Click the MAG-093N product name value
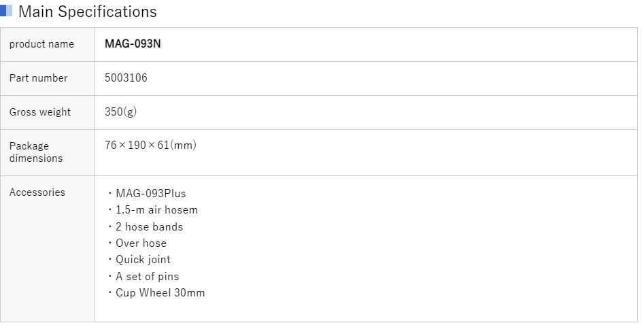This screenshot has height=325, width=644. [x=133, y=44]
